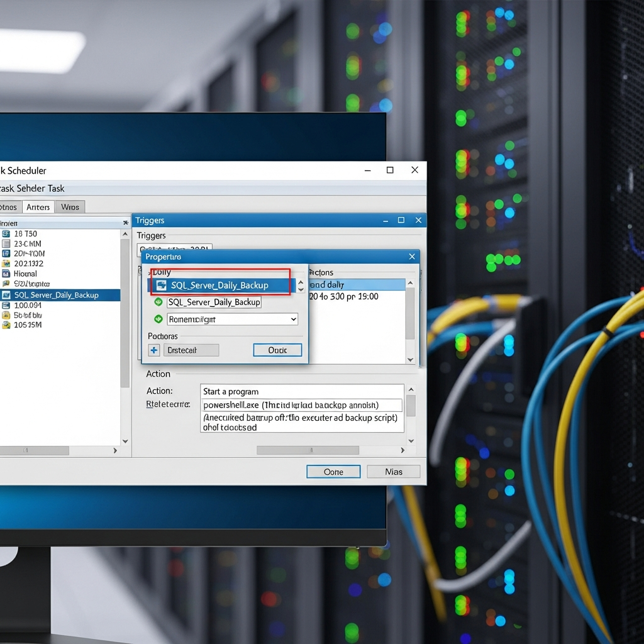Click the icon beside the 18 T50 entry
The height and width of the screenshot is (644, 644).
pyautogui.click(x=6, y=233)
